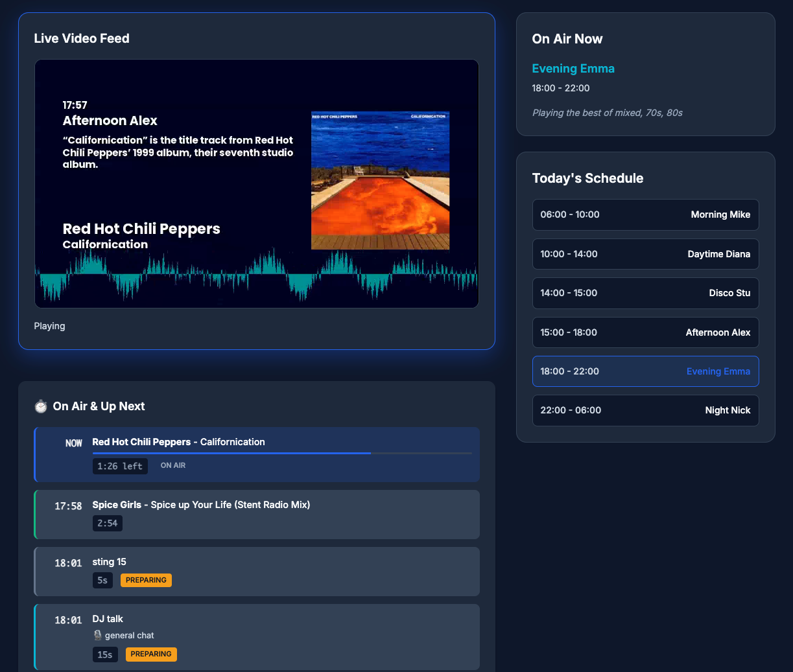Click the 17:58 start time in the queue

click(68, 506)
